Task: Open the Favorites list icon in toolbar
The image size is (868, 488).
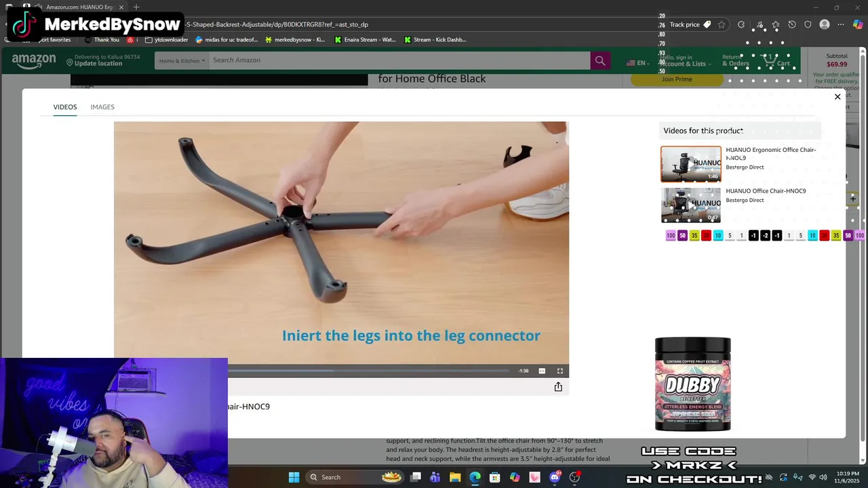Action: pos(775,24)
